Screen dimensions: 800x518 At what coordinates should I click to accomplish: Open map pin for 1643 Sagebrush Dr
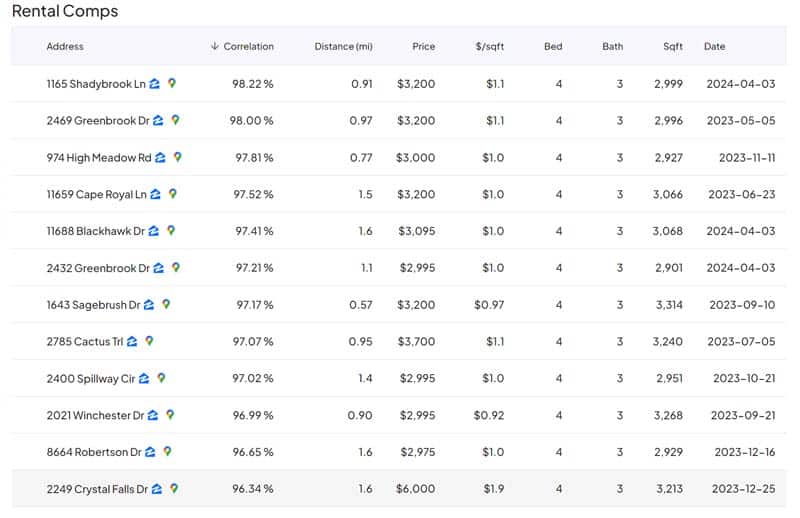(166, 305)
